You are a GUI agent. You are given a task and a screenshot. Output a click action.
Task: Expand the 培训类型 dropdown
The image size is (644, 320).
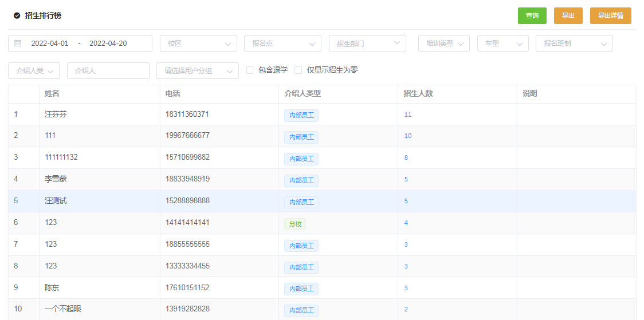[x=444, y=43]
